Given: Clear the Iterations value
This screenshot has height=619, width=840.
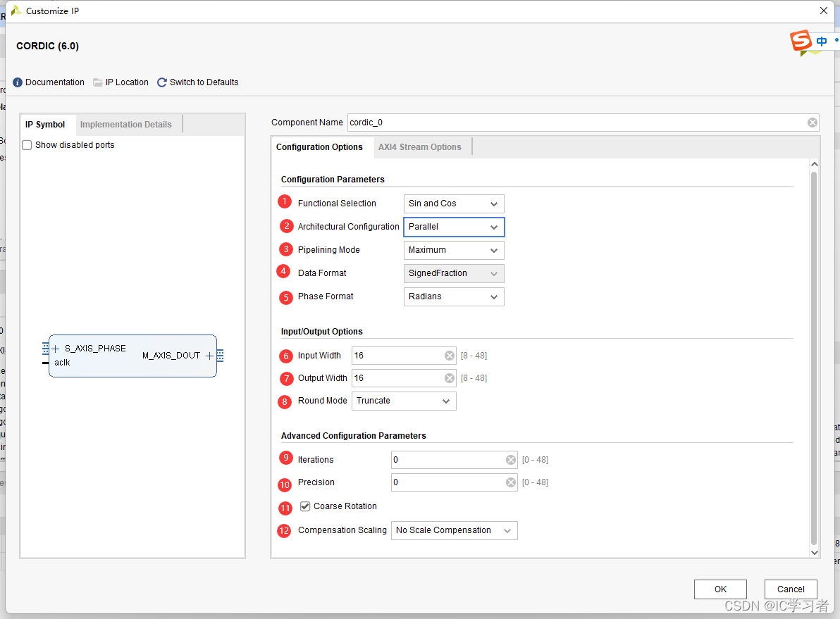Looking at the screenshot, I should (x=510, y=459).
